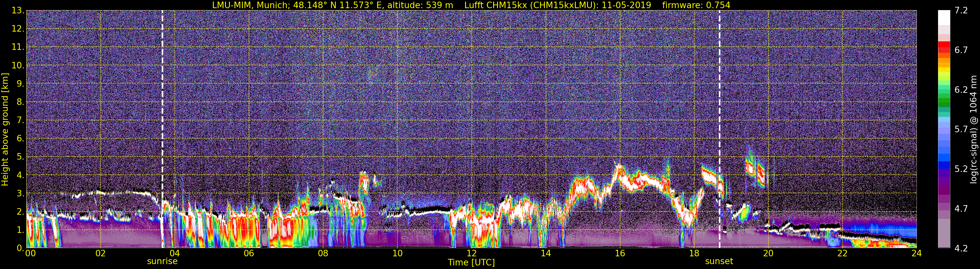Click the y-axis tick label '4.'
980x269 pixels.
point(20,175)
